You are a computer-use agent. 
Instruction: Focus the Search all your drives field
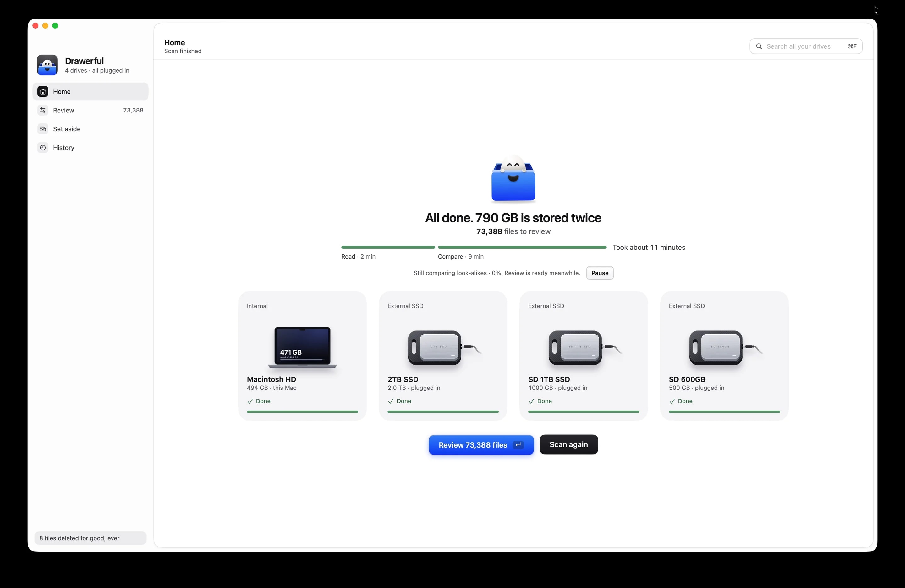(806, 46)
